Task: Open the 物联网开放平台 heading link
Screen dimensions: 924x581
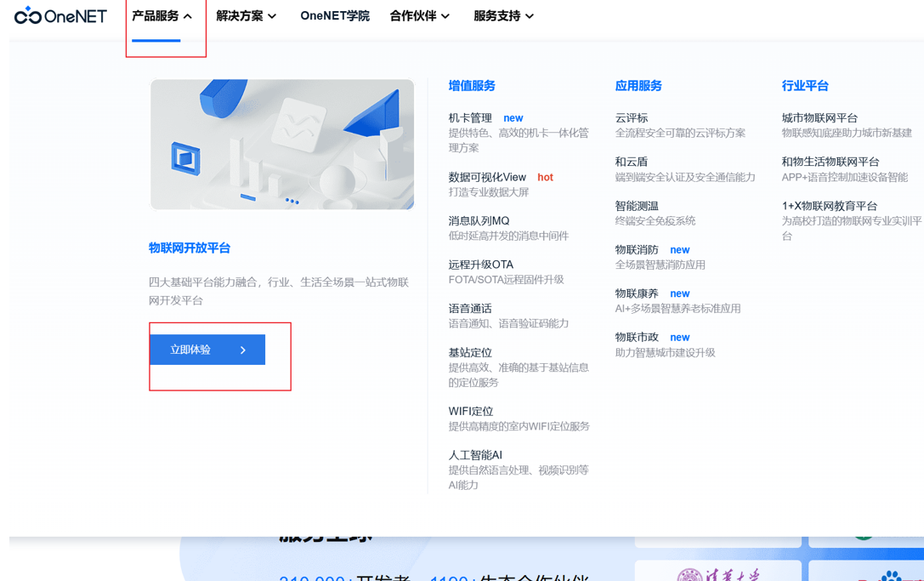Action: (190, 248)
